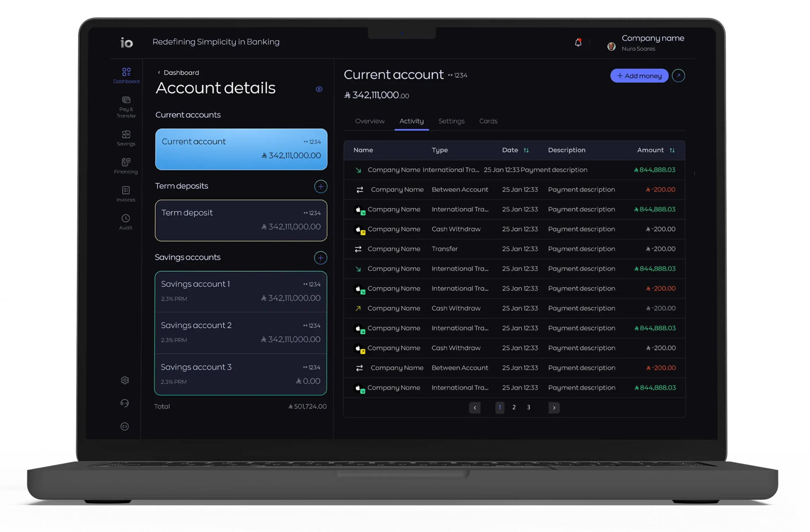Go to transactions page 2
The height and width of the screenshot is (532, 810).
pos(514,407)
